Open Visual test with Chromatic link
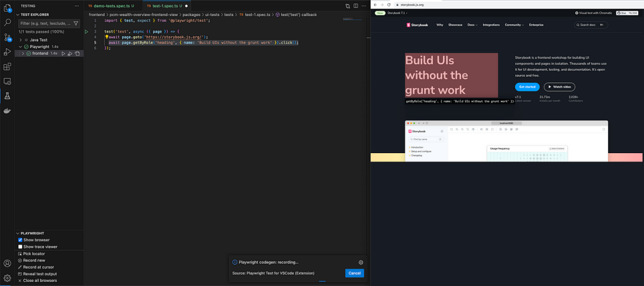 tap(593, 13)
